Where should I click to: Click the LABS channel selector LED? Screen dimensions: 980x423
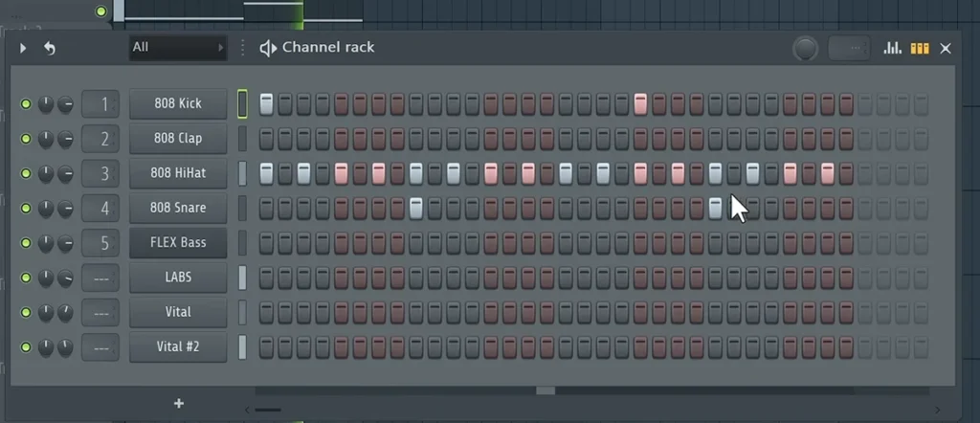coord(242,278)
